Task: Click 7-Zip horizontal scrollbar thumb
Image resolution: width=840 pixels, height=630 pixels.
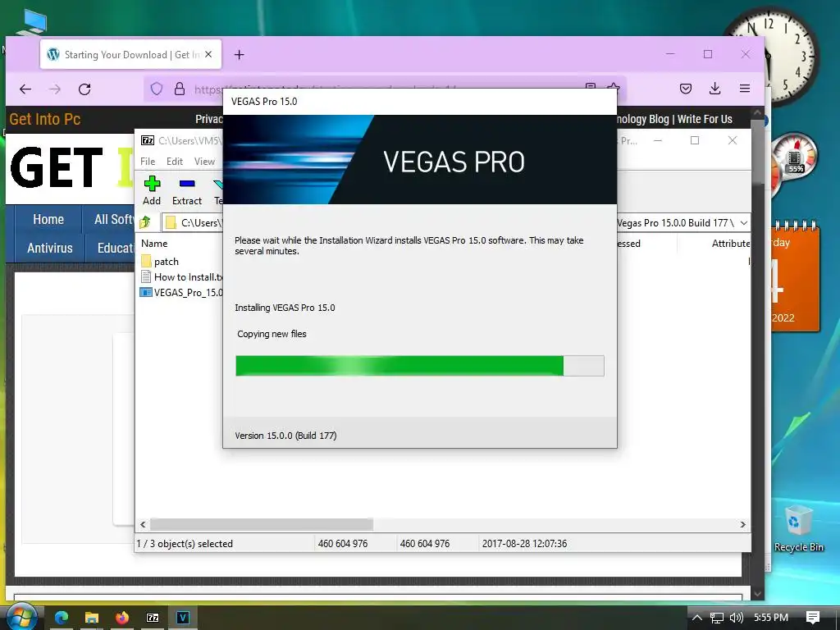Action: click(262, 524)
